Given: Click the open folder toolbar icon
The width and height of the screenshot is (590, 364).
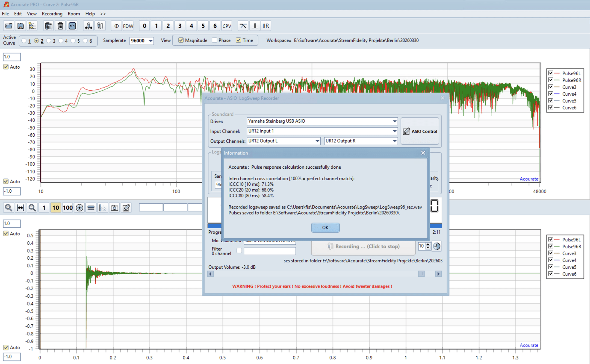Looking at the screenshot, I should click(9, 26).
